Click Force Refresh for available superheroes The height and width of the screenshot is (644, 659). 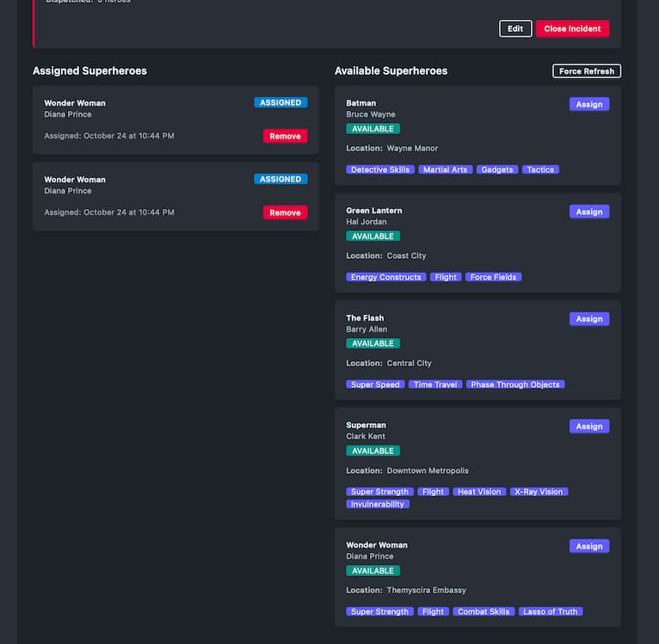click(586, 71)
